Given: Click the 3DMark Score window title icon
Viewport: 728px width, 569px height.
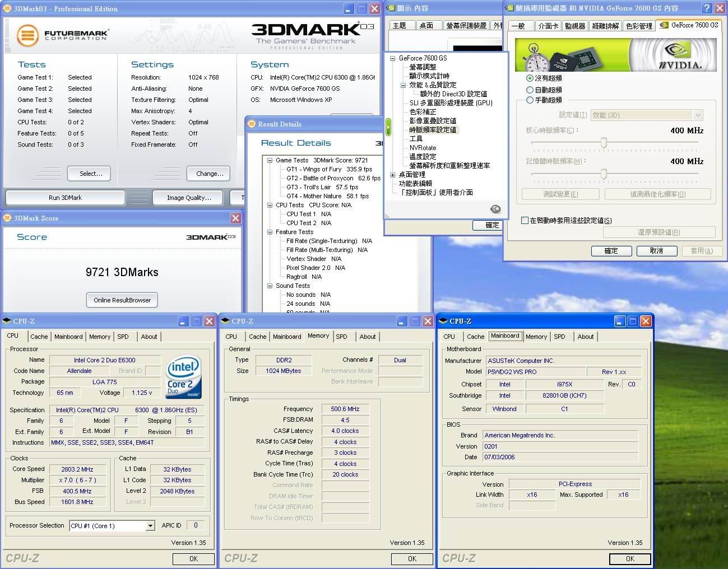Looking at the screenshot, I should tap(7, 218).
